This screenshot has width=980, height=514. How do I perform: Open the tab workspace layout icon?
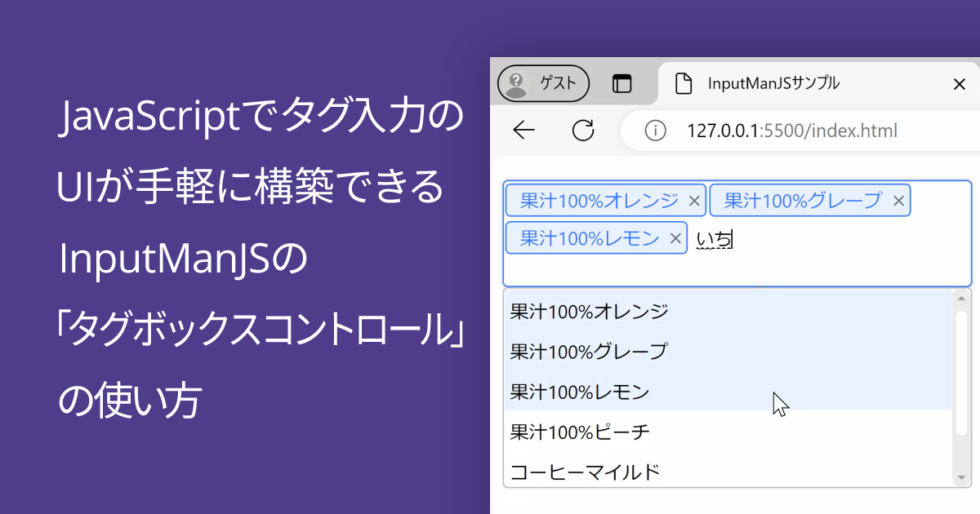coord(621,83)
